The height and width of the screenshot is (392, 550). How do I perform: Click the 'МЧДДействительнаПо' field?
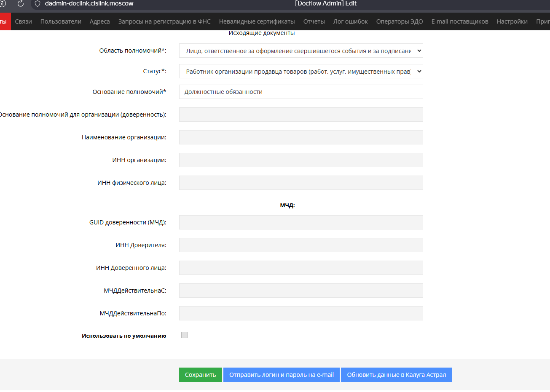pos(301,313)
